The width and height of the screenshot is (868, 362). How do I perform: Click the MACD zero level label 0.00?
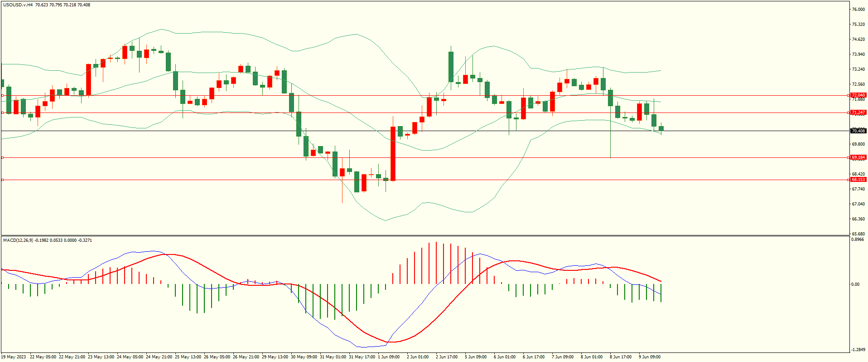point(855,284)
